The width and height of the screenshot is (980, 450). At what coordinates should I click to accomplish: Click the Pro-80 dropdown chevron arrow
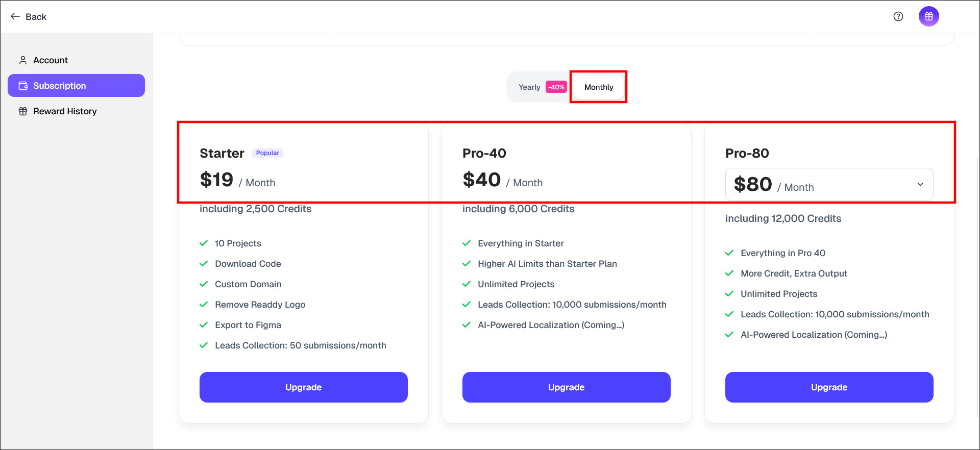[x=920, y=184]
